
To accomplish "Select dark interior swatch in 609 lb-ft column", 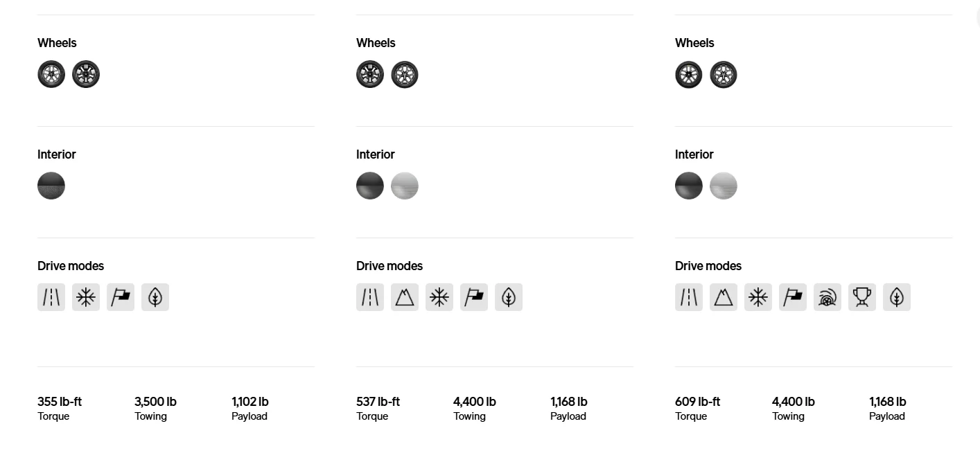I will click(x=689, y=186).
